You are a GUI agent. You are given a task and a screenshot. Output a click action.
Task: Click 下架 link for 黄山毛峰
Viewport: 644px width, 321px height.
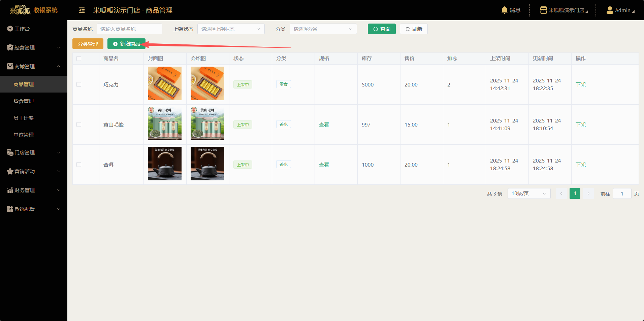pos(581,124)
